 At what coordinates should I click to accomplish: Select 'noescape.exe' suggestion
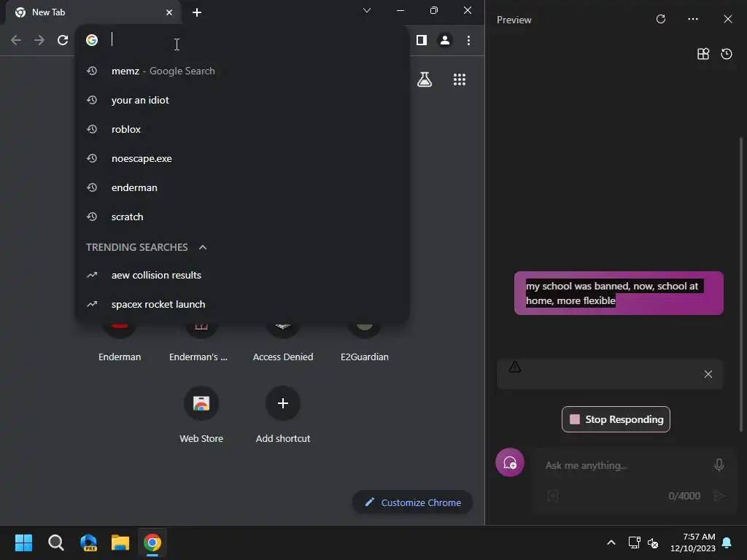(x=242, y=158)
